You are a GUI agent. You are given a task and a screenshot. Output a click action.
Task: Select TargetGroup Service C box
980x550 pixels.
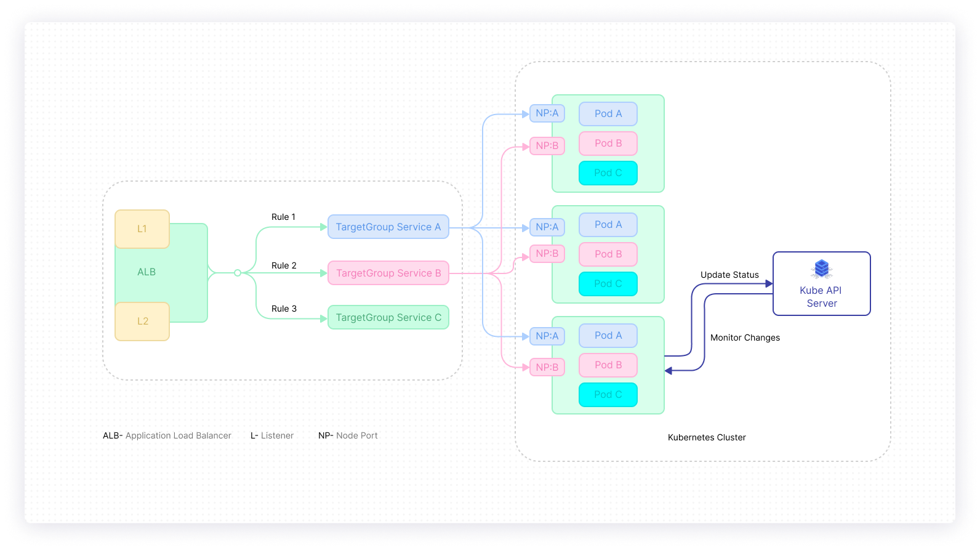[388, 317]
